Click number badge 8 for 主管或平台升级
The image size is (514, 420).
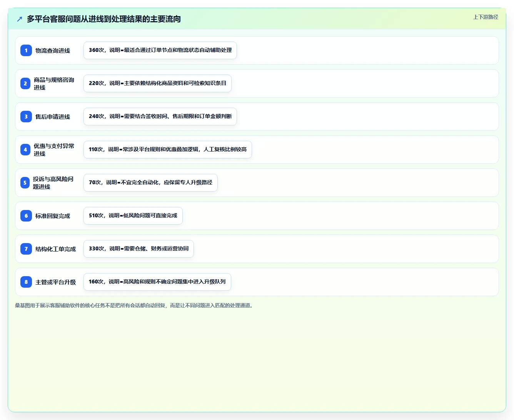point(26,282)
